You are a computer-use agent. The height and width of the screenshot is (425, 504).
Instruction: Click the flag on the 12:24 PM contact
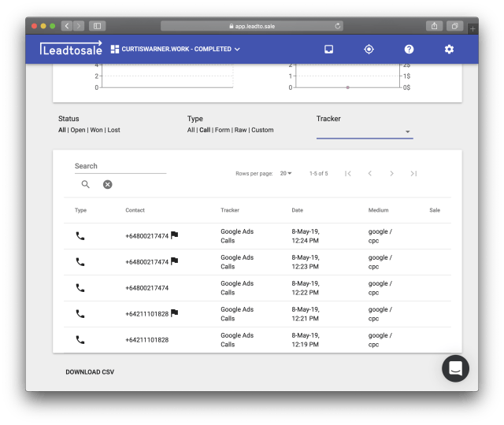[x=174, y=235]
